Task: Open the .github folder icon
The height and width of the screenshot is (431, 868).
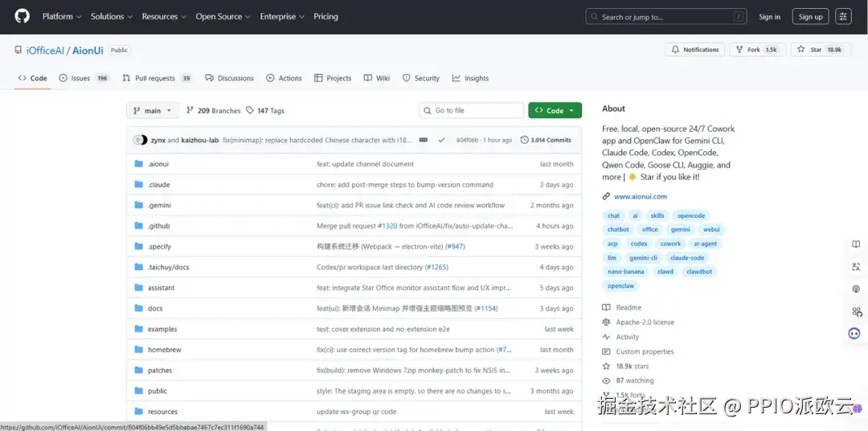Action: click(x=138, y=226)
